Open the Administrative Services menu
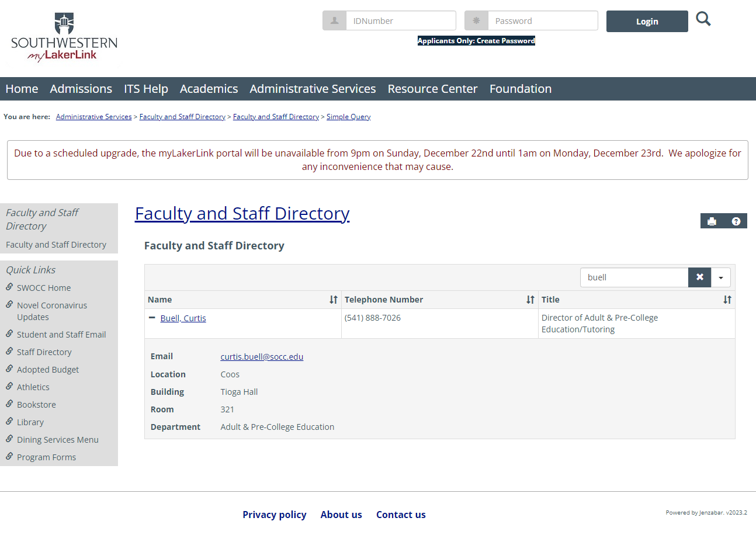Image resolution: width=756 pixels, height=535 pixels. click(x=313, y=89)
